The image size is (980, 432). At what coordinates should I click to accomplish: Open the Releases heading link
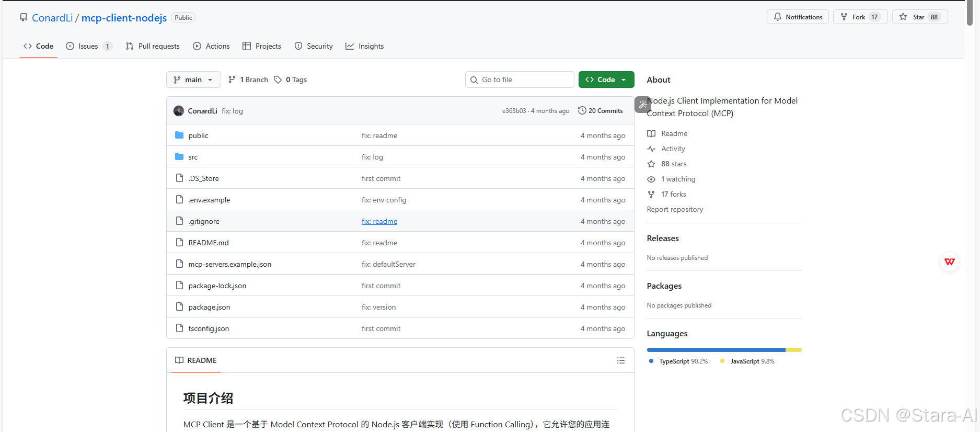[x=663, y=238]
